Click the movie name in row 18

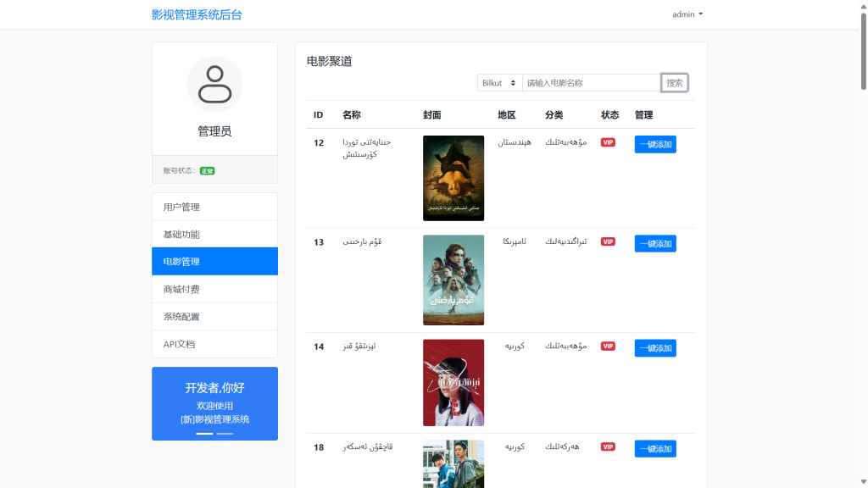point(368,447)
